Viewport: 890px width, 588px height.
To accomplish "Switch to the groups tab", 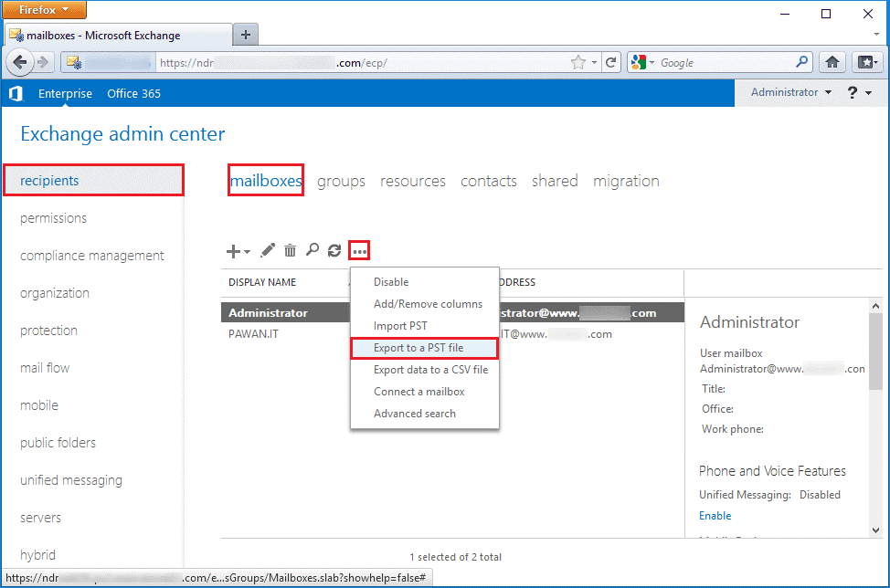I will click(341, 182).
